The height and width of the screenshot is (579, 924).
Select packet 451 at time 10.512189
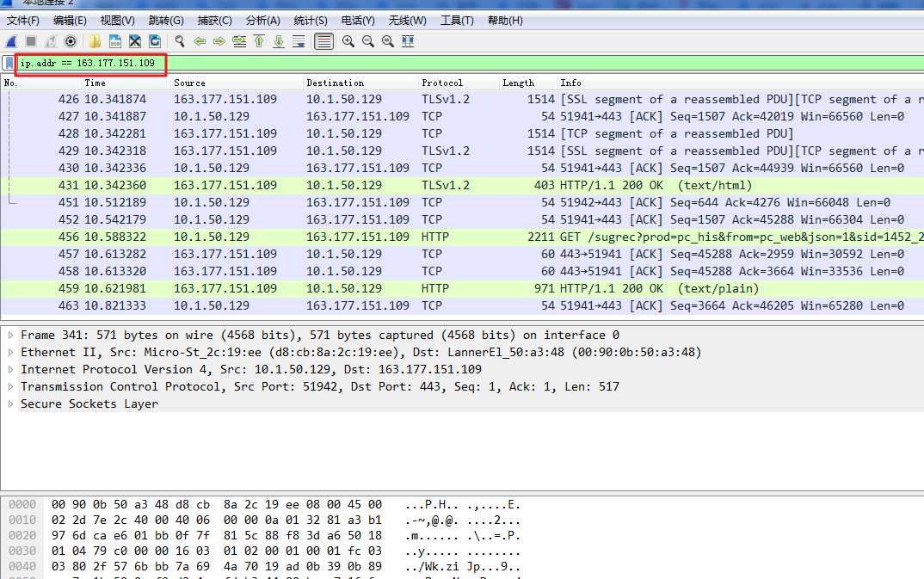tap(462, 203)
